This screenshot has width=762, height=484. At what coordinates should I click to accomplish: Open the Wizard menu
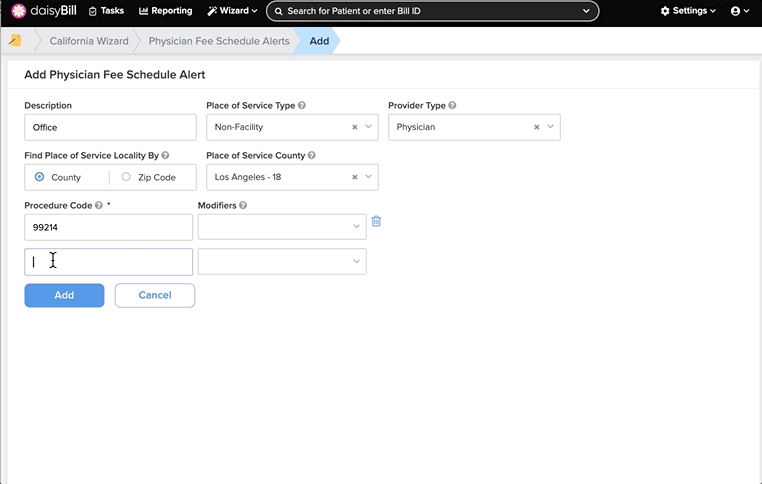click(x=232, y=11)
